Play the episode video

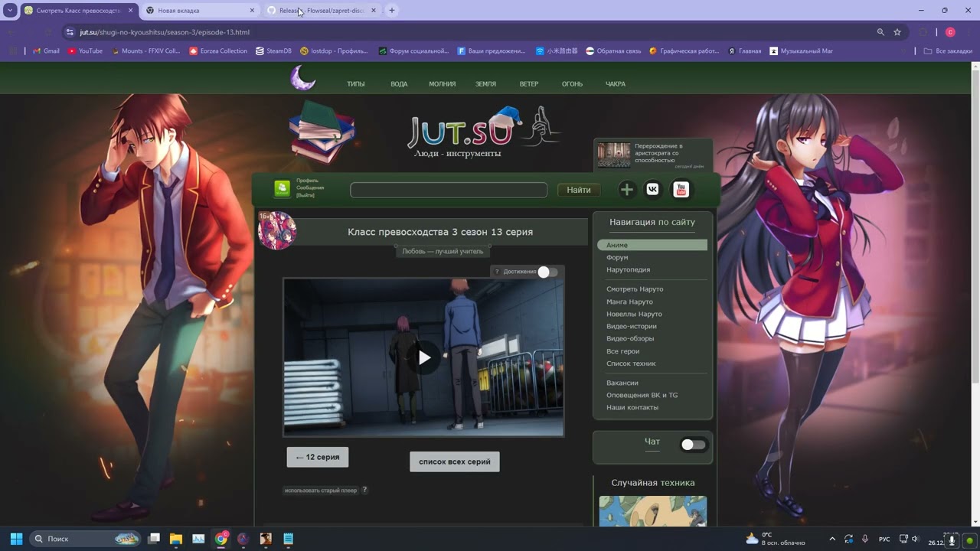[423, 357]
